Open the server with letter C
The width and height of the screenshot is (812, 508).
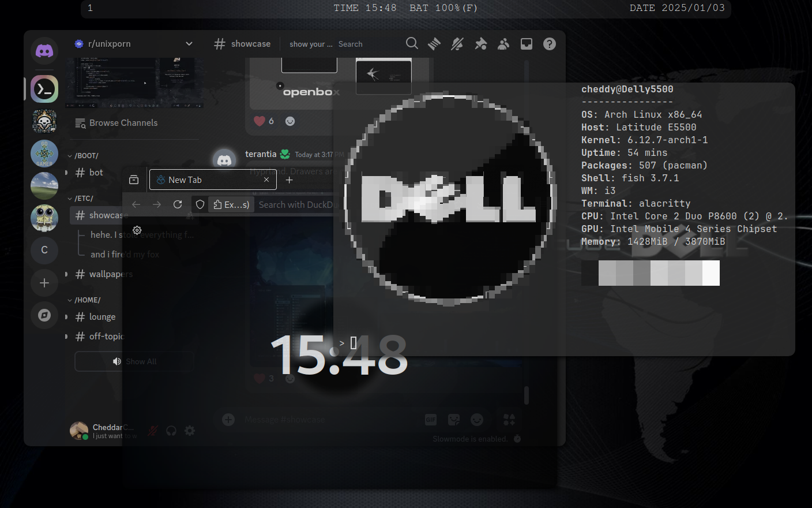pyautogui.click(x=44, y=250)
